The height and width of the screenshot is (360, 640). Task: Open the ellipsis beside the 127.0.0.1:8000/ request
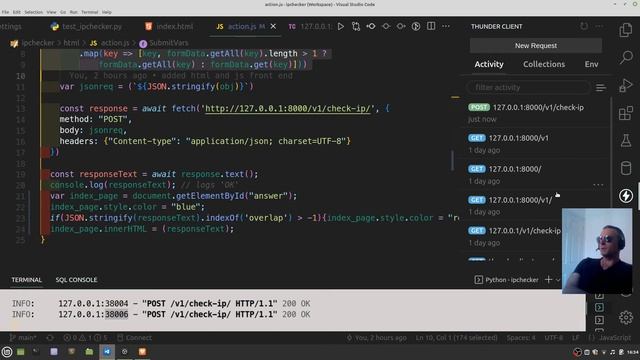(598, 185)
